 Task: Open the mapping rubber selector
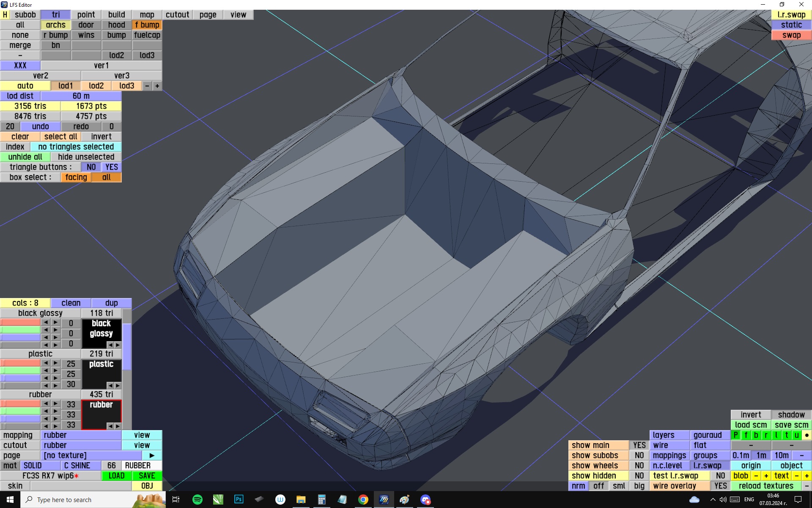pos(81,435)
